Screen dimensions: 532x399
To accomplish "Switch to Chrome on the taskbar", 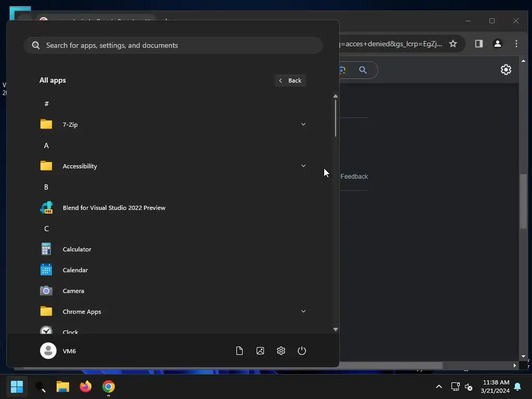I will click(109, 387).
